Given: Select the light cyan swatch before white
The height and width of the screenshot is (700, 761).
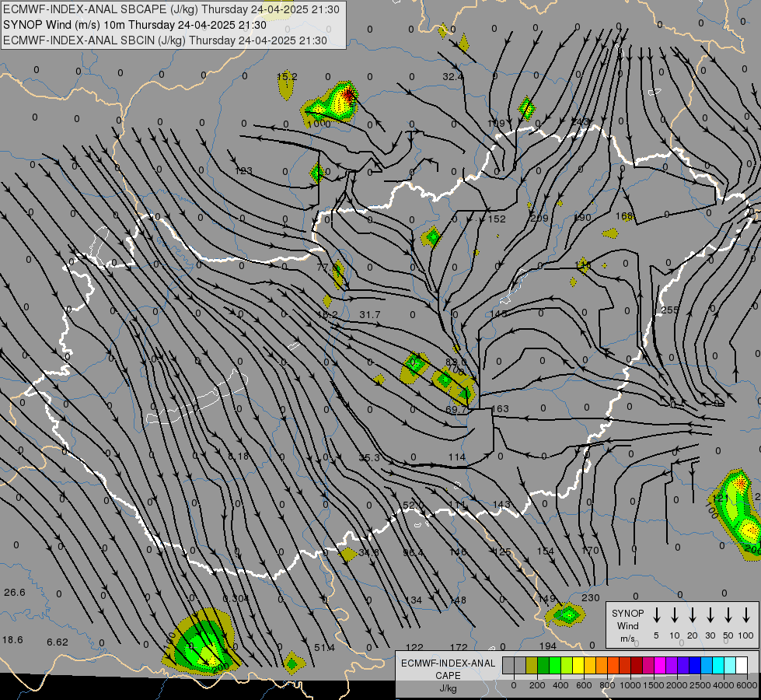Looking at the screenshot, I should [729, 666].
